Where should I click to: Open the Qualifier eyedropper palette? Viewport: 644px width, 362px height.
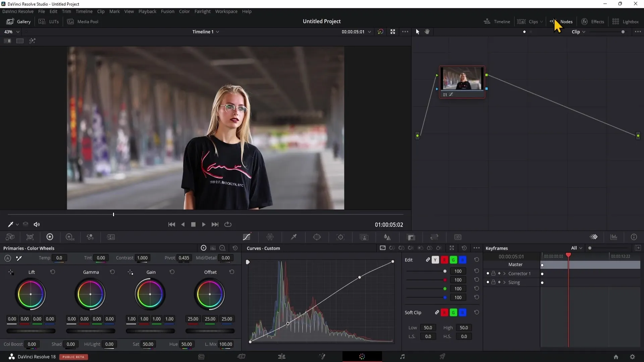pyautogui.click(x=293, y=237)
